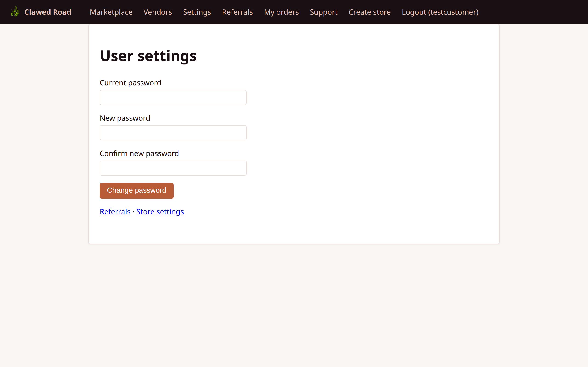Screen dimensions: 588x367
Task: Click the Confirm new password label
Action: tap(139, 153)
